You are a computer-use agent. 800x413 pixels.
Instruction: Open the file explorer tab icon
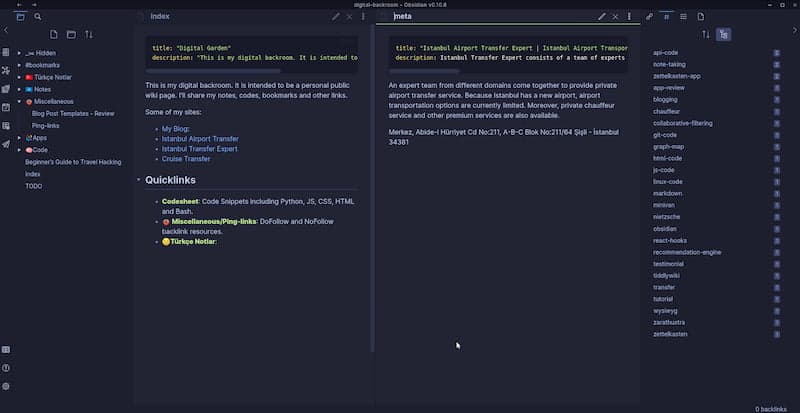(x=20, y=17)
